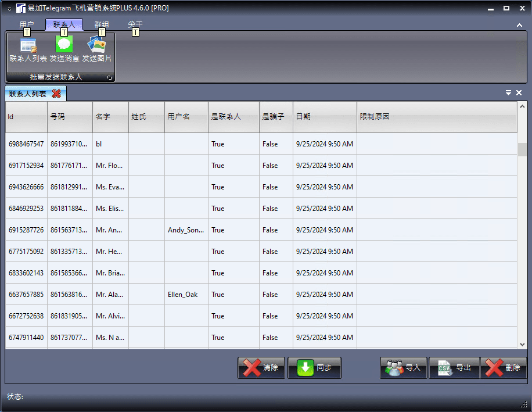This screenshot has height=412, width=532.
Task: Switch to the 群组 ribbon tab
Action: 102,24
